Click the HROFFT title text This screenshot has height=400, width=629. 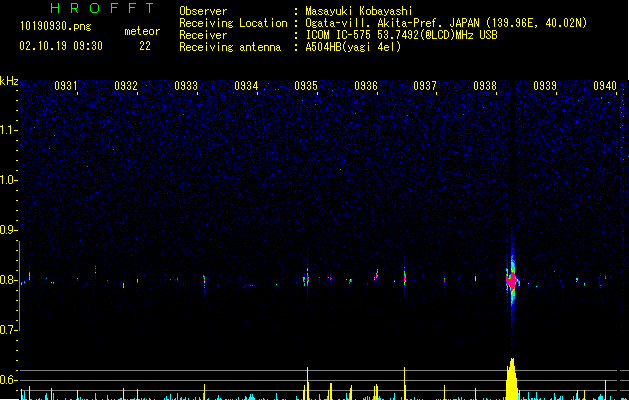[x=103, y=8]
